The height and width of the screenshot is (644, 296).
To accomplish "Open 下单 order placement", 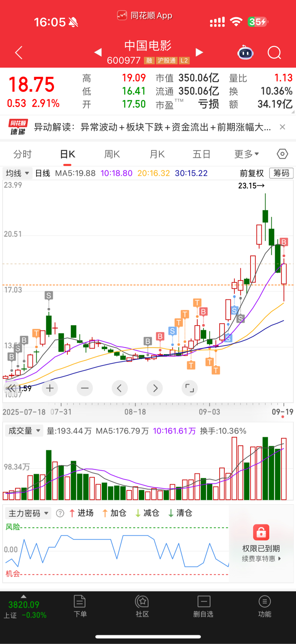I will (80, 606).
